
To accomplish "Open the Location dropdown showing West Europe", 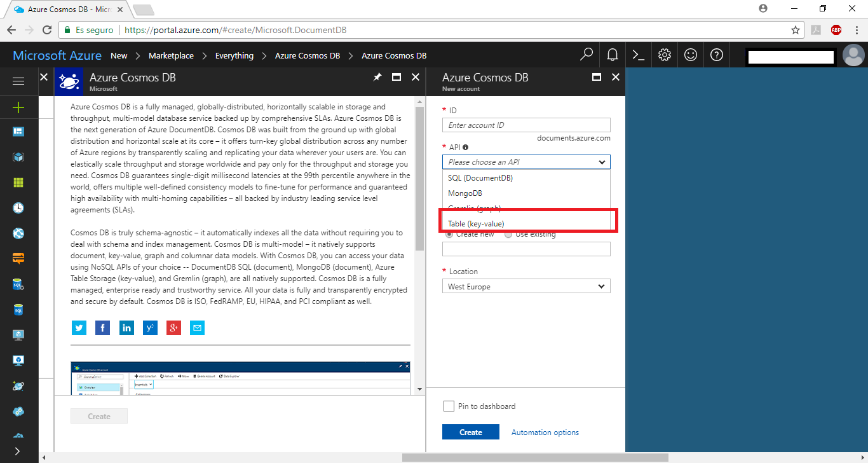I will pos(526,286).
